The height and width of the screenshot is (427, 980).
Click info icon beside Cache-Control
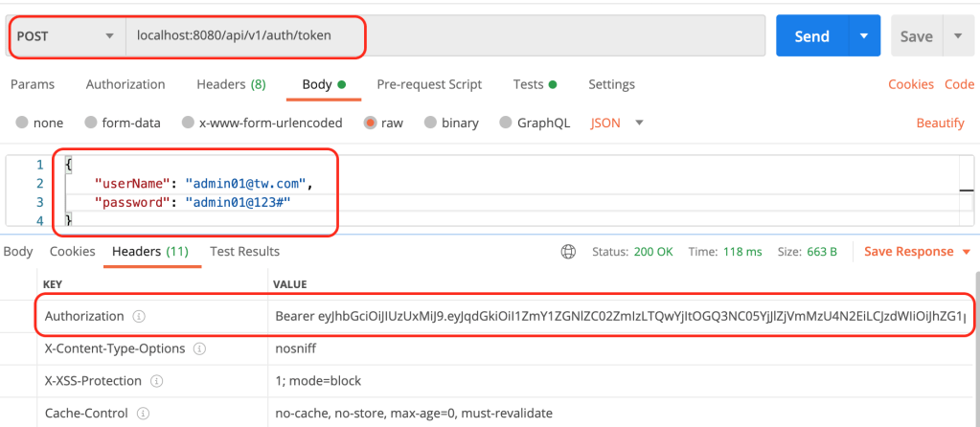pos(143,414)
